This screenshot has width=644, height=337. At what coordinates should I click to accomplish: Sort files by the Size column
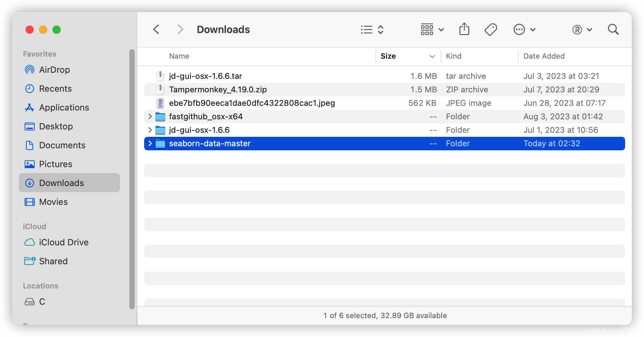[388, 56]
